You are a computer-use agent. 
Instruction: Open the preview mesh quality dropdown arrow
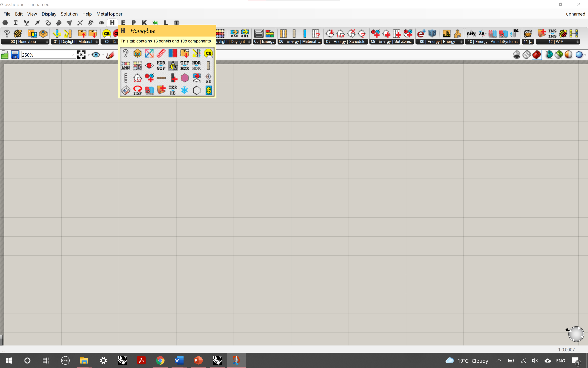click(585, 55)
